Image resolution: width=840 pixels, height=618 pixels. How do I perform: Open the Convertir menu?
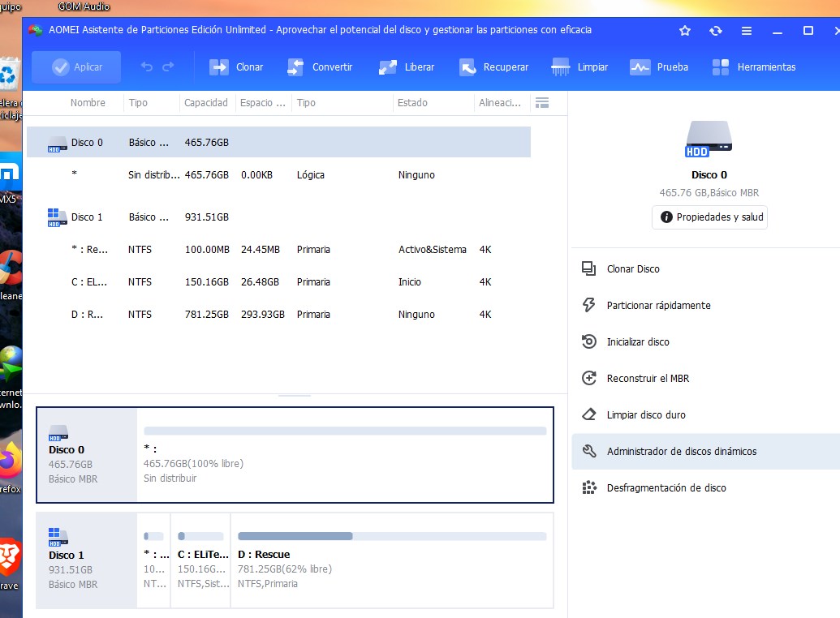(x=320, y=67)
